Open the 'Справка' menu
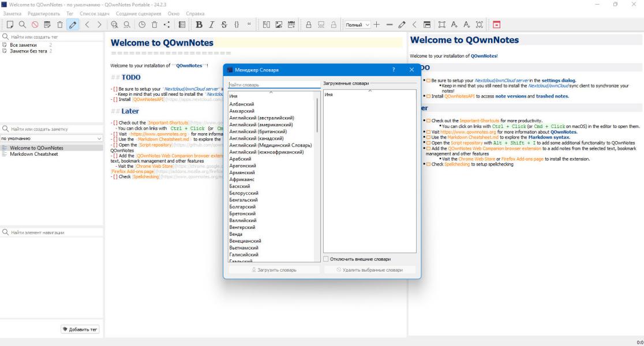The height and width of the screenshot is (346, 644). pyautogui.click(x=194, y=13)
